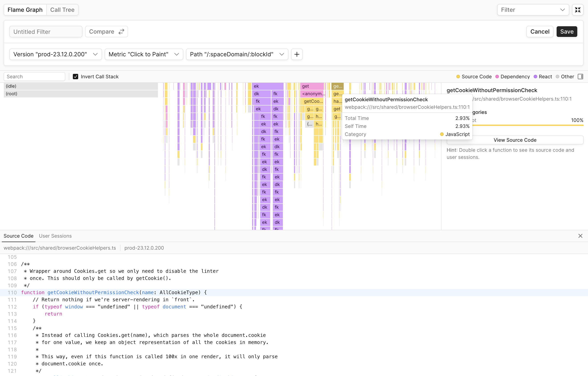Click the prod-23.12.0.200 version label
Image resolution: width=588 pixels, height=376 pixels.
click(x=144, y=248)
